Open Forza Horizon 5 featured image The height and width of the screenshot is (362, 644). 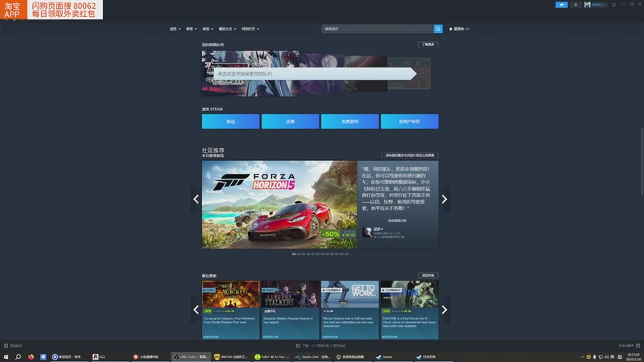coord(279,204)
